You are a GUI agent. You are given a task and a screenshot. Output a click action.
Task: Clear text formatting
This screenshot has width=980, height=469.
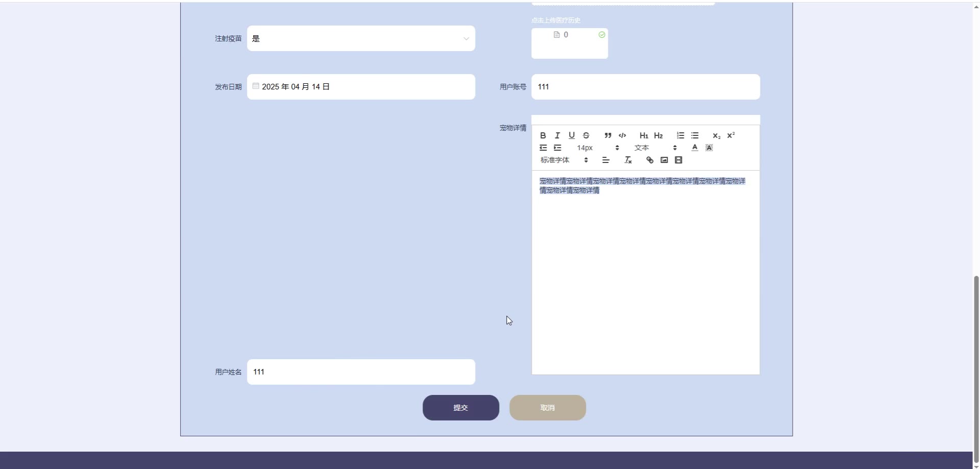(628, 160)
